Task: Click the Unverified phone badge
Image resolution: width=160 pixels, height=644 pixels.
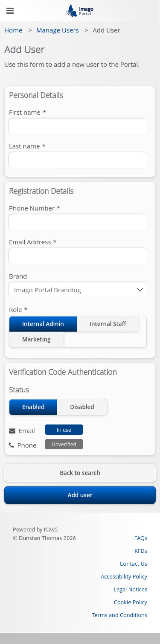Action: click(64, 444)
